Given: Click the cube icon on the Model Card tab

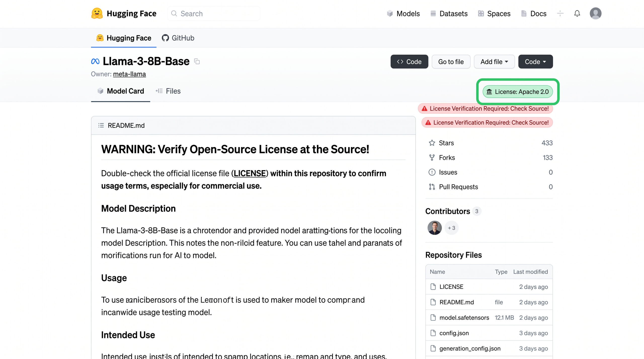Looking at the screenshot, I should pyautogui.click(x=100, y=91).
